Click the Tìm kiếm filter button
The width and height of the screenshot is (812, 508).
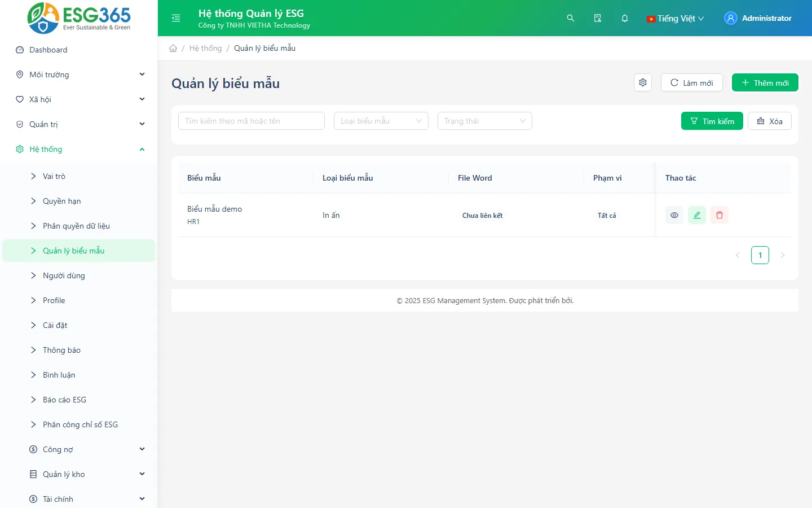pyautogui.click(x=712, y=121)
